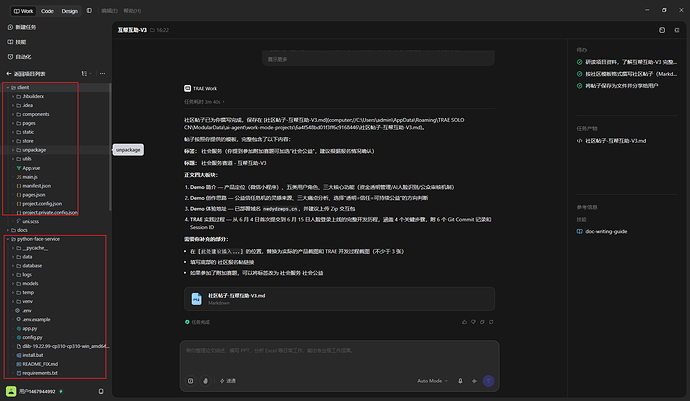Switch to the Code tab
Viewport: 690px width, 401px height.
[47, 11]
